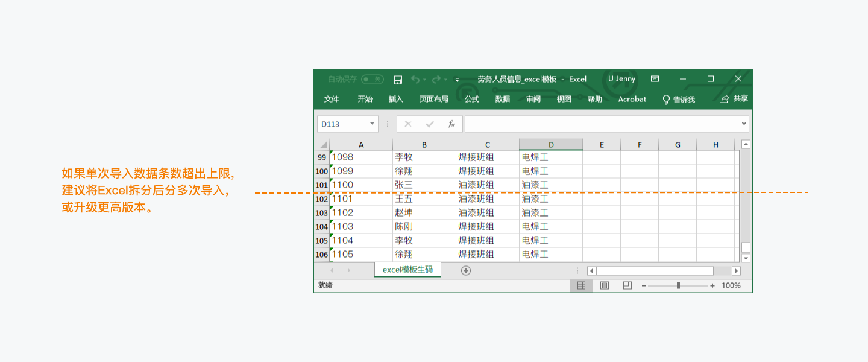Expand the Name Box dropdown arrow
Viewport: 868px width, 362px height.
click(x=373, y=124)
